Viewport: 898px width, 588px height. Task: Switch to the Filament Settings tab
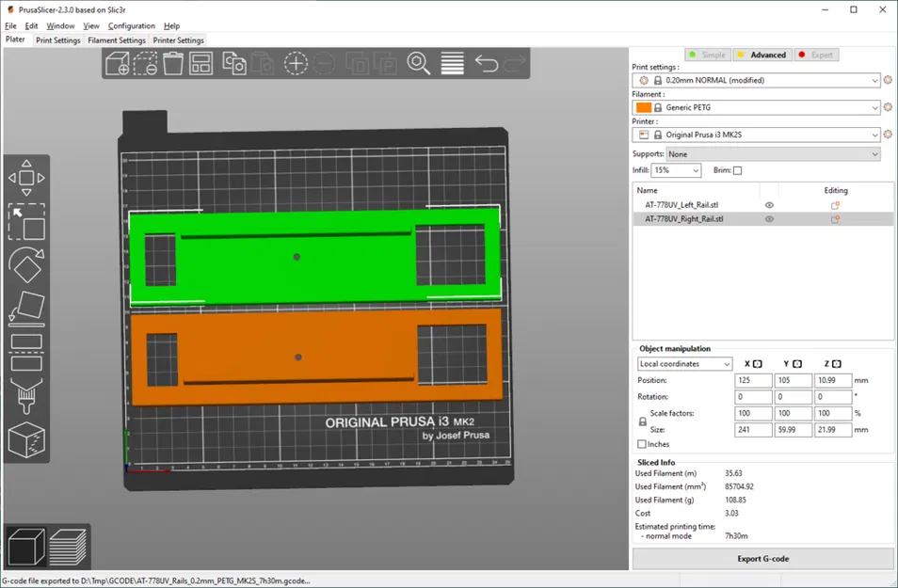[117, 40]
